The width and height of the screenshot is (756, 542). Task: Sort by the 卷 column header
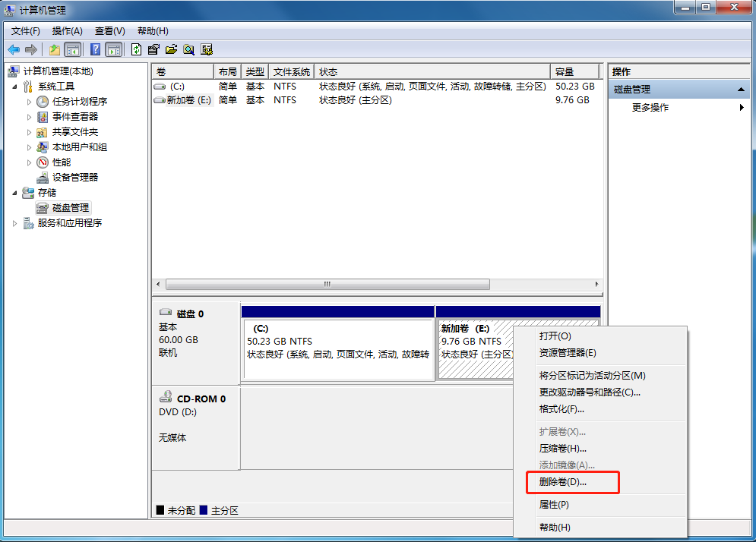(183, 72)
